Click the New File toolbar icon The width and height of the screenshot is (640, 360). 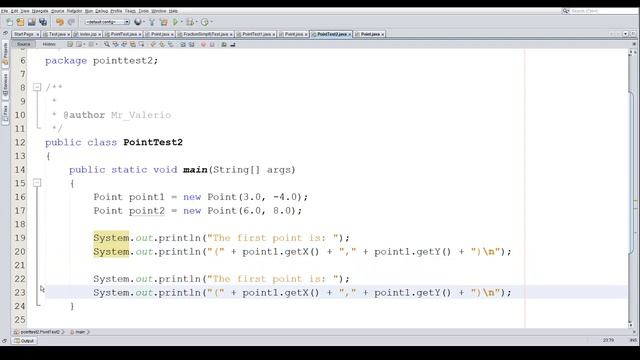[9, 22]
